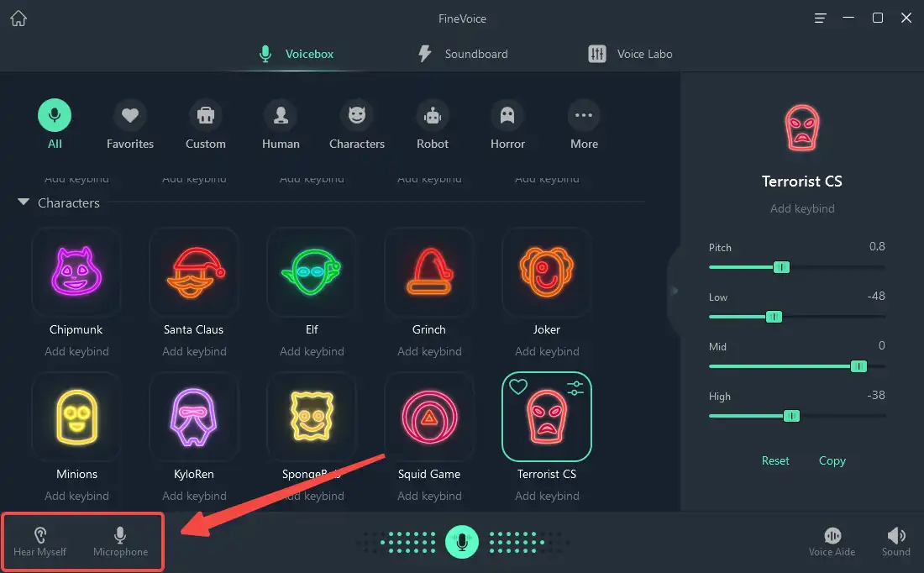Collapse the Characters section
The image size is (924, 573).
[x=24, y=202]
